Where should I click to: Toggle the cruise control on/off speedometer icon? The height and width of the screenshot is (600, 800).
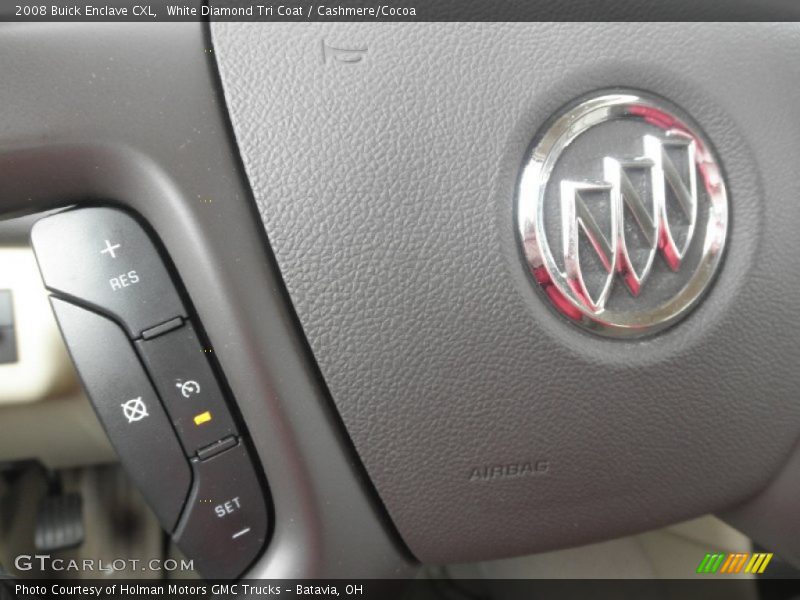point(188,388)
